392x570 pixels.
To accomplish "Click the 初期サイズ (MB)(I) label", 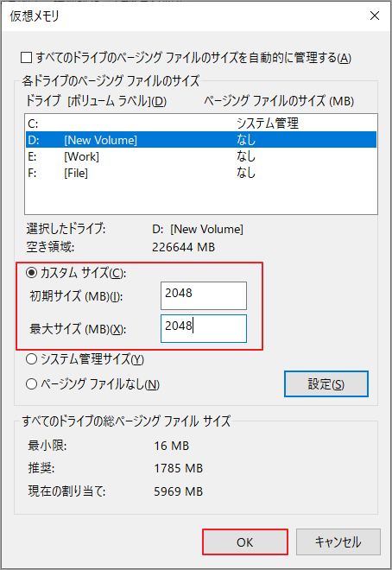I will click(76, 296).
